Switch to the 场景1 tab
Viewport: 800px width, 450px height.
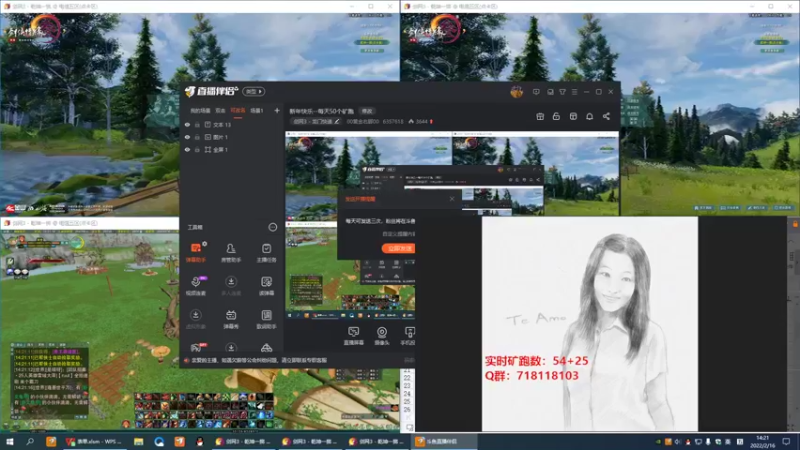(x=257, y=110)
